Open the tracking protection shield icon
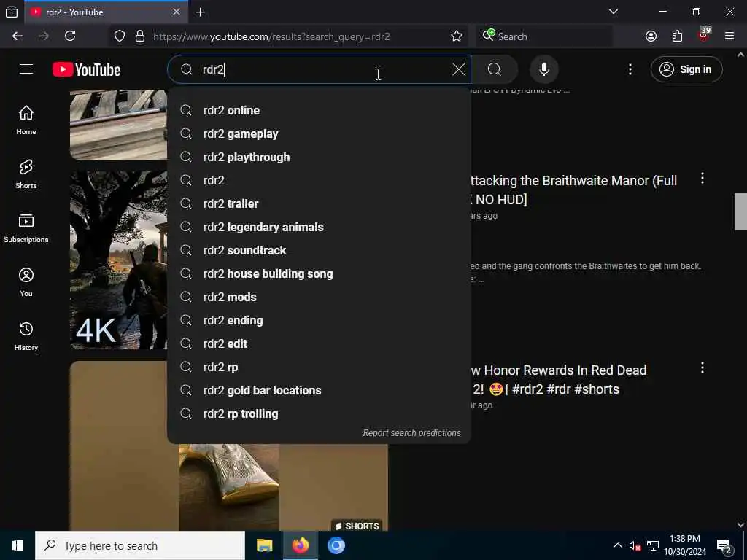Viewport: 747px width, 560px height. [120, 36]
